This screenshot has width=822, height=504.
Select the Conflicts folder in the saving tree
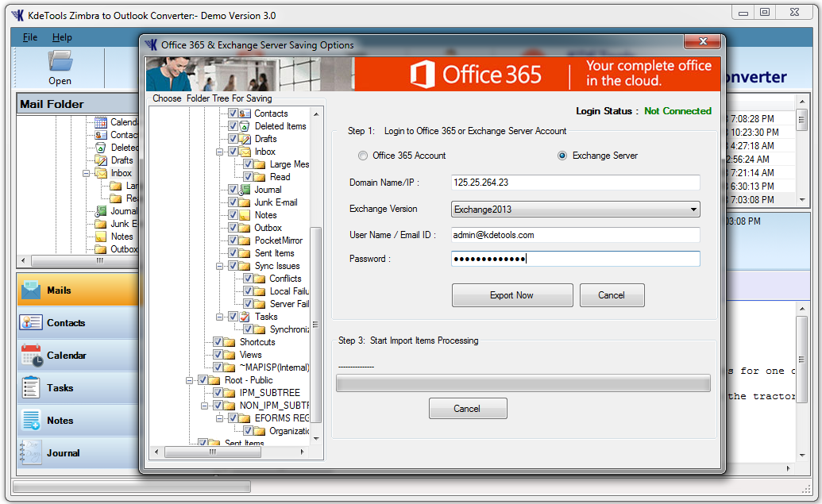coord(285,279)
